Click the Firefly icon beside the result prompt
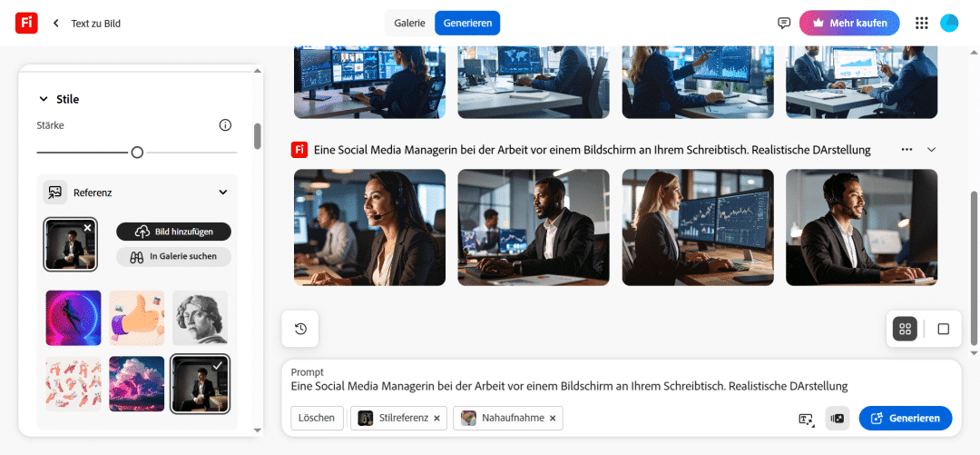Screen dimensions: 980x455 tap(300, 150)
